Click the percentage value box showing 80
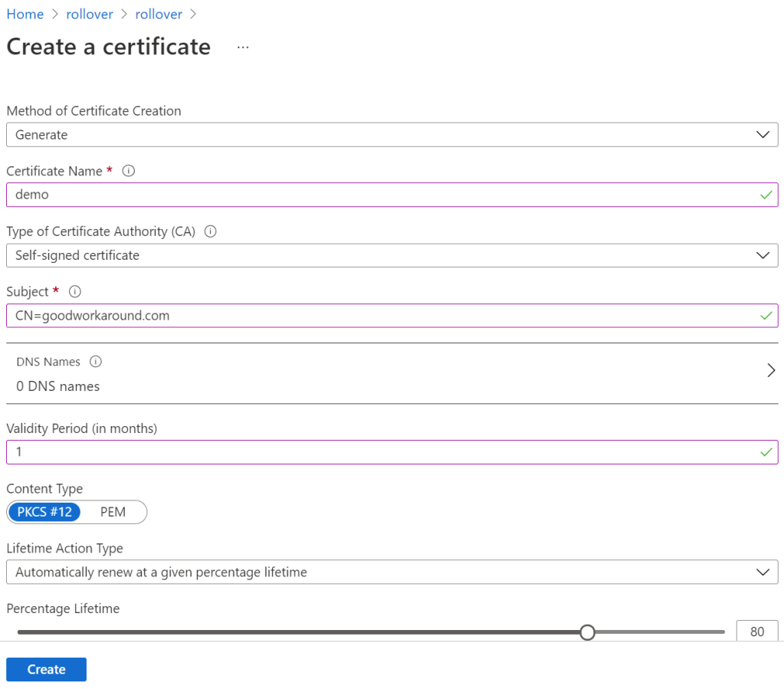Screen dimensions: 784x689 pos(757,632)
